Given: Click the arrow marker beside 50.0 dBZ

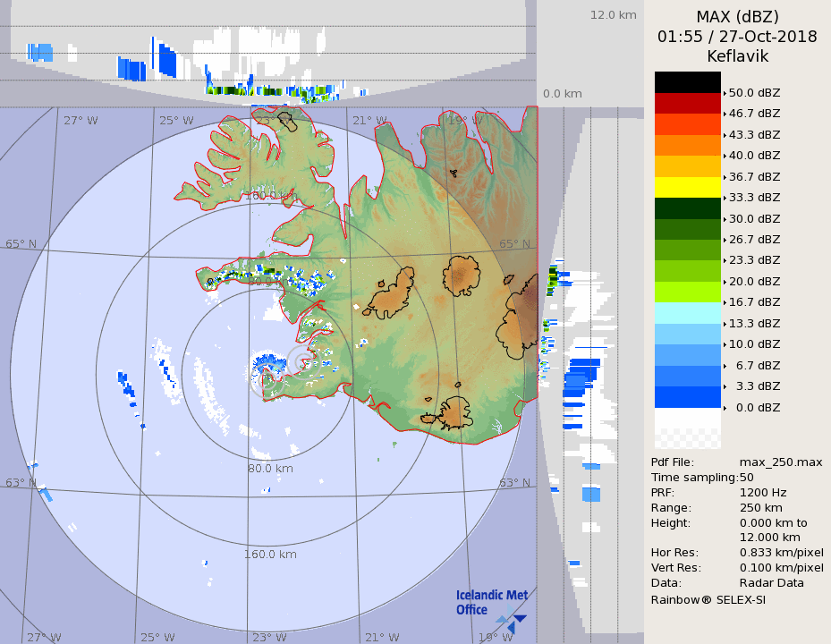Looking at the screenshot, I should pos(725,93).
